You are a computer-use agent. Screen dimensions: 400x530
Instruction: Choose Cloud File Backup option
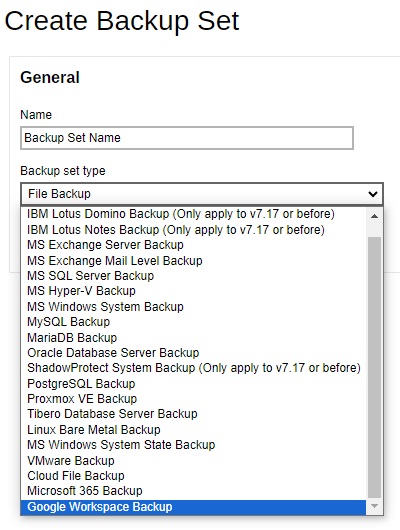pos(193,476)
